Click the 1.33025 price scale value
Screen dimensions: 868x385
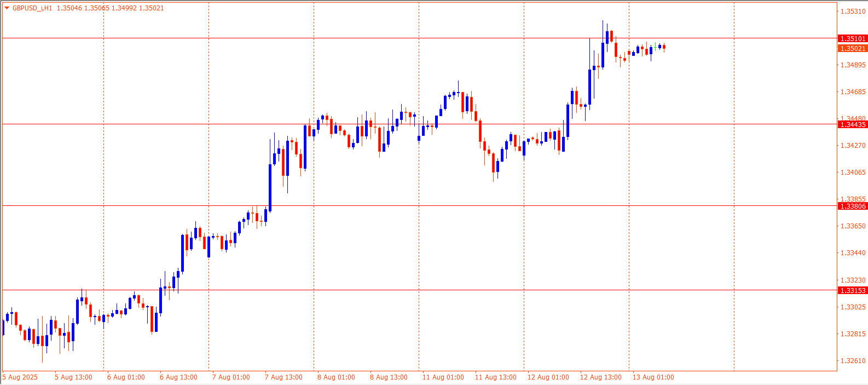point(853,307)
